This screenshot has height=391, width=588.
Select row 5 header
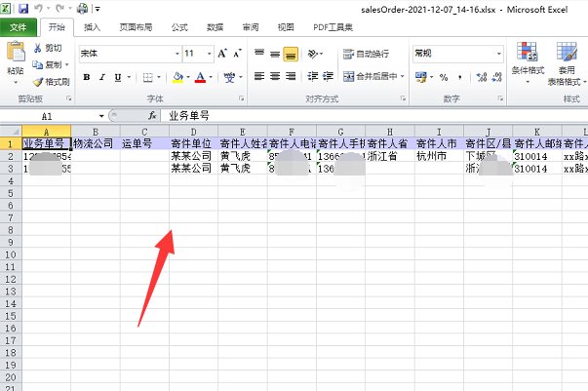[11, 193]
